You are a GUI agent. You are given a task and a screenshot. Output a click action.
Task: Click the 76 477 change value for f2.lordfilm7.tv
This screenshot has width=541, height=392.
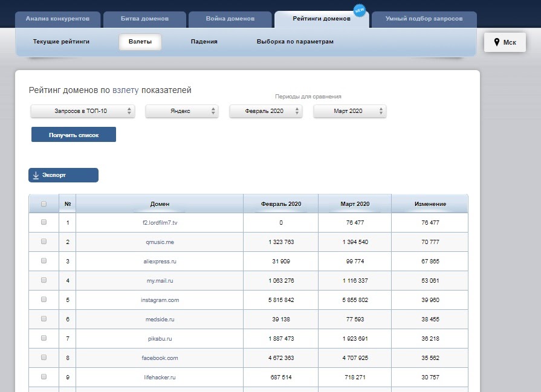[430, 223]
